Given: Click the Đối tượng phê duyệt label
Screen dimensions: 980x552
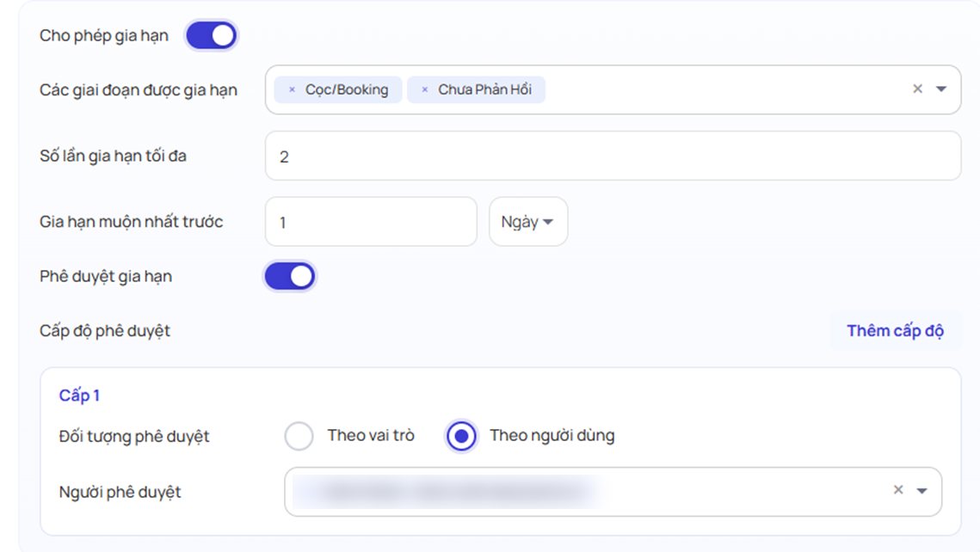Looking at the screenshot, I should pyautogui.click(x=134, y=436).
